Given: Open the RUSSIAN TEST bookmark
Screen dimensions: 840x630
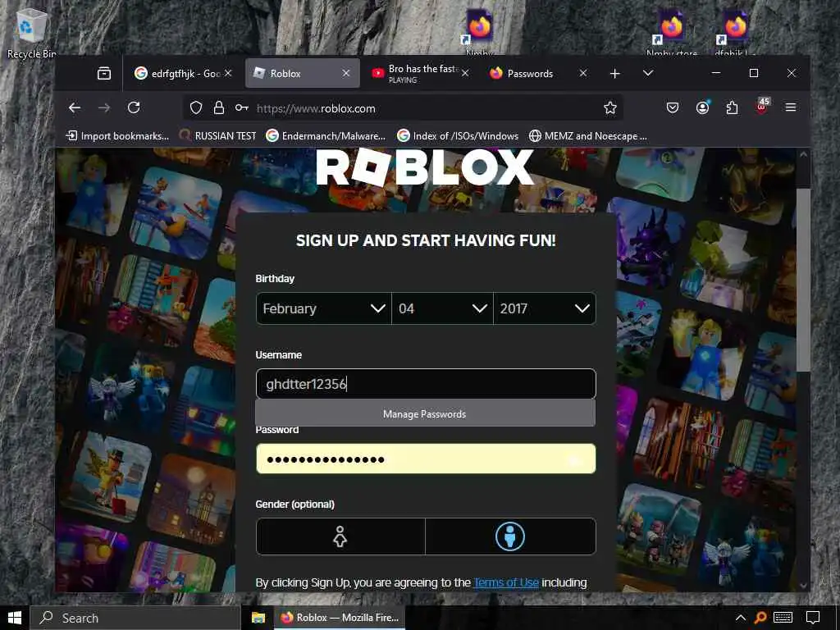Looking at the screenshot, I should pos(217,136).
